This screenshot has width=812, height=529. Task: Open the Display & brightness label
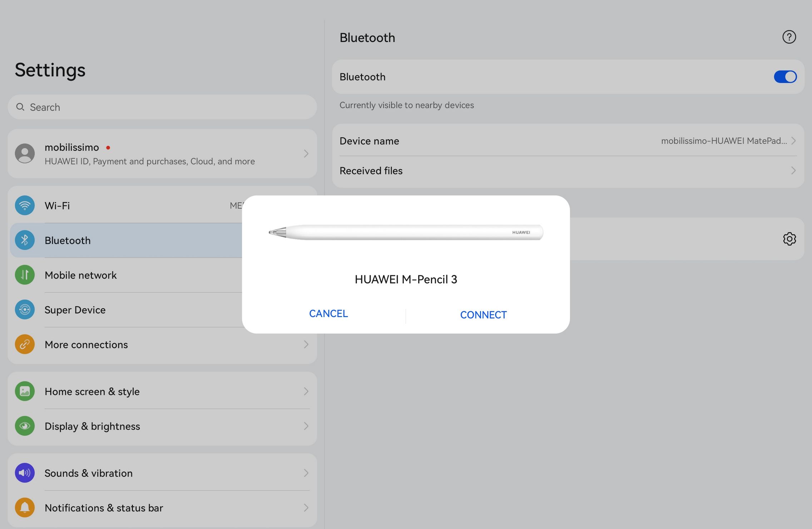[92, 426]
